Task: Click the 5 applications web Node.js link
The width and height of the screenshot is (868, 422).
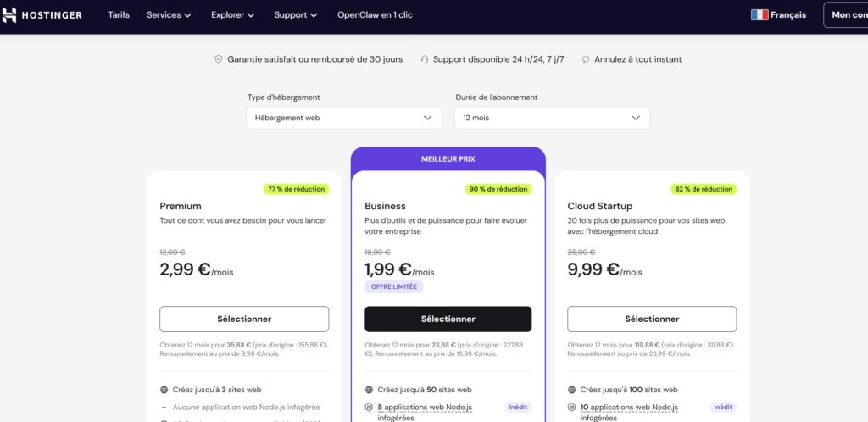Action: pyautogui.click(x=425, y=408)
